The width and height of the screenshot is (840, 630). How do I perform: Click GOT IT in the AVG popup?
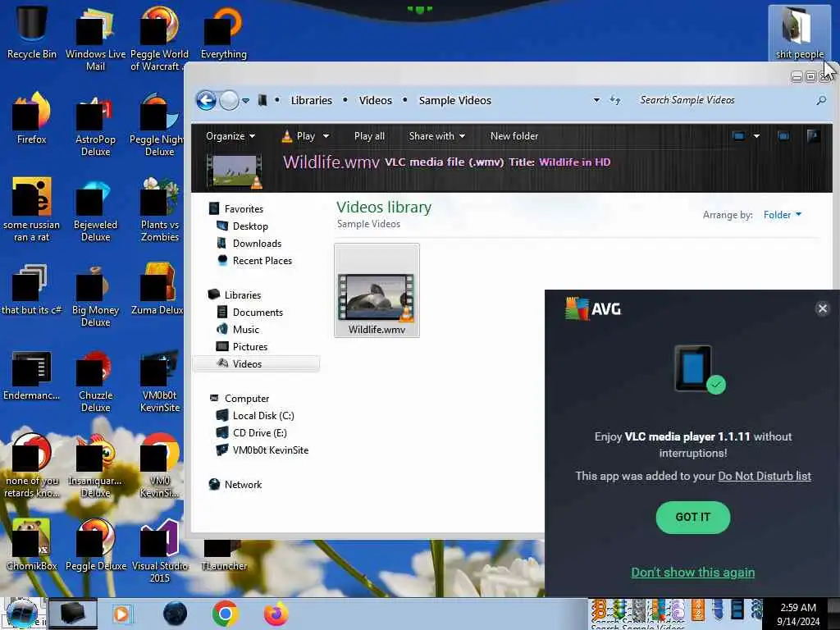click(x=692, y=517)
